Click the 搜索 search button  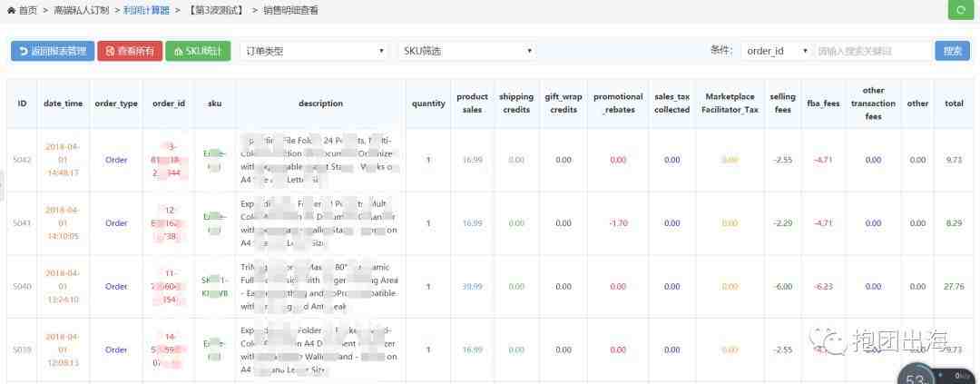pyautogui.click(x=953, y=51)
